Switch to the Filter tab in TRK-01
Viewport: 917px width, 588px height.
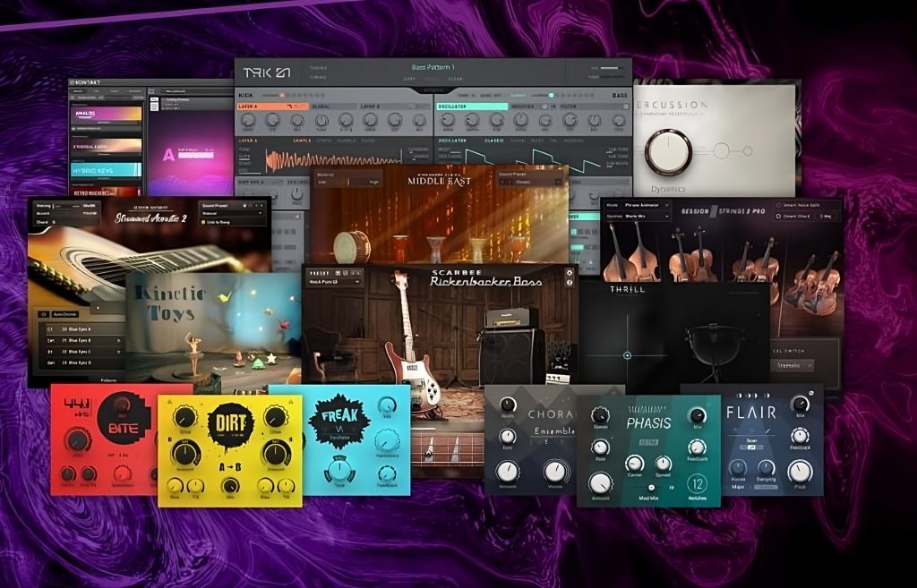click(593, 107)
